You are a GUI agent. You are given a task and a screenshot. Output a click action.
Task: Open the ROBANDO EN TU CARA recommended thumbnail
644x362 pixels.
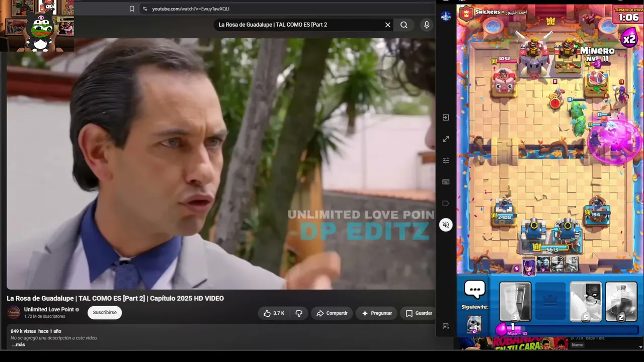tap(513, 343)
